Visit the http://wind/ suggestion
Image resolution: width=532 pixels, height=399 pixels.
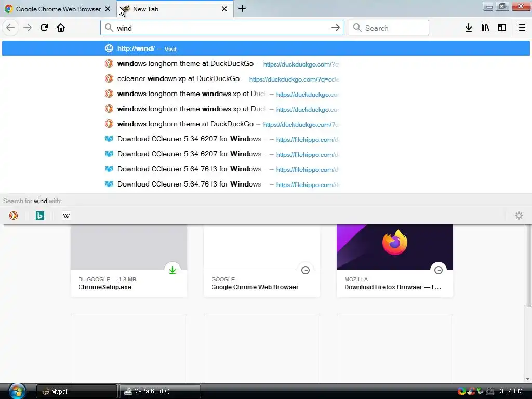[x=265, y=48]
